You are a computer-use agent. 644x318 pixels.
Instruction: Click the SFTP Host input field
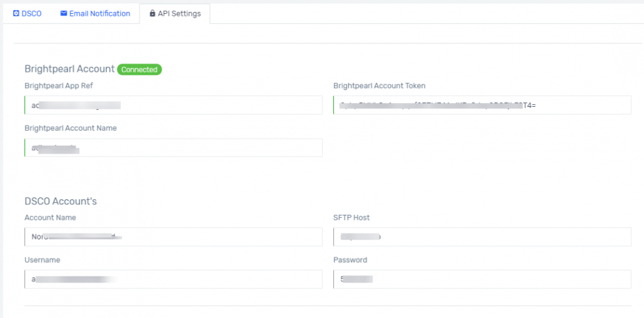click(x=482, y=237)
